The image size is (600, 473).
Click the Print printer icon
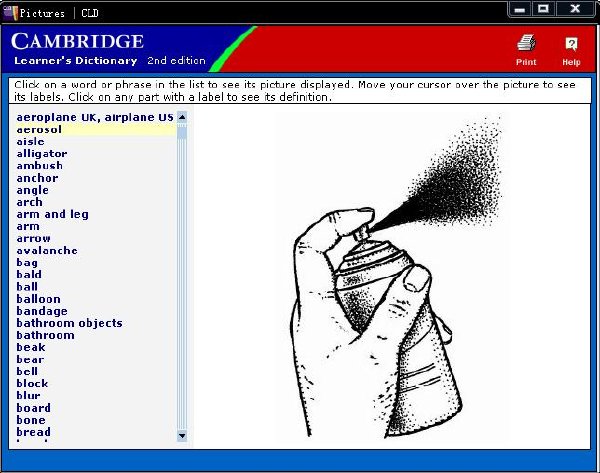coord(526,43)
